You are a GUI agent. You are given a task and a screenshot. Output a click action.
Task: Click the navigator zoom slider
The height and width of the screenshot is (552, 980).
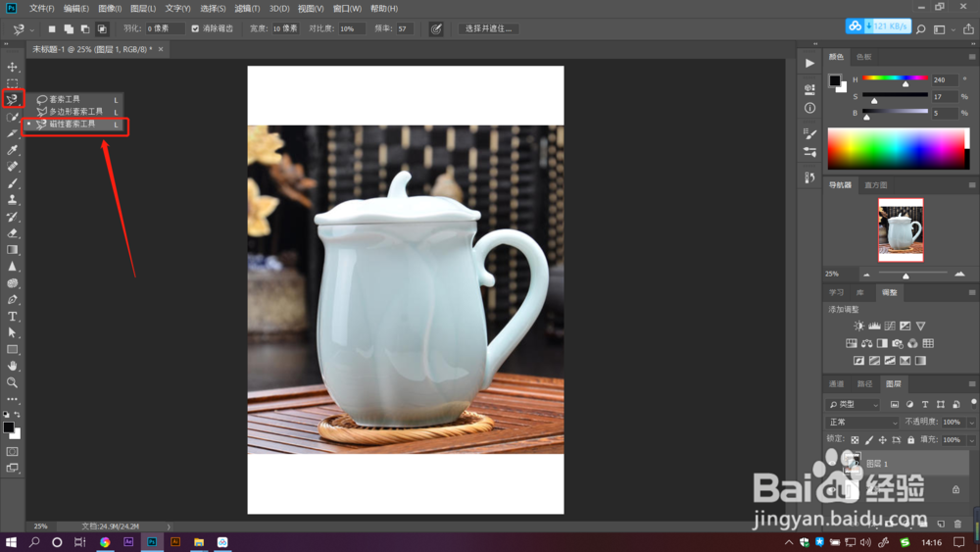click(912, 274)
